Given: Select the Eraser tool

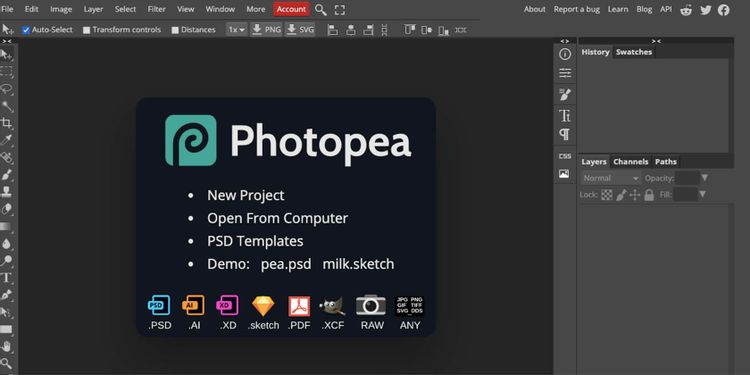Looking at the screenshot, I should 6,209.
